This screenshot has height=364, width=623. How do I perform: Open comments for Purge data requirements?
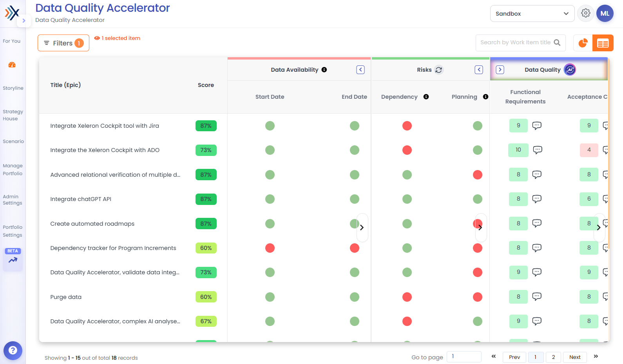(537, 297)
